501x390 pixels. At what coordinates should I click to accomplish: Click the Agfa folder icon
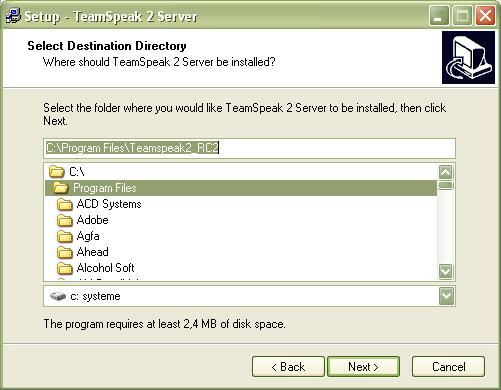click(x=65, y=236)
